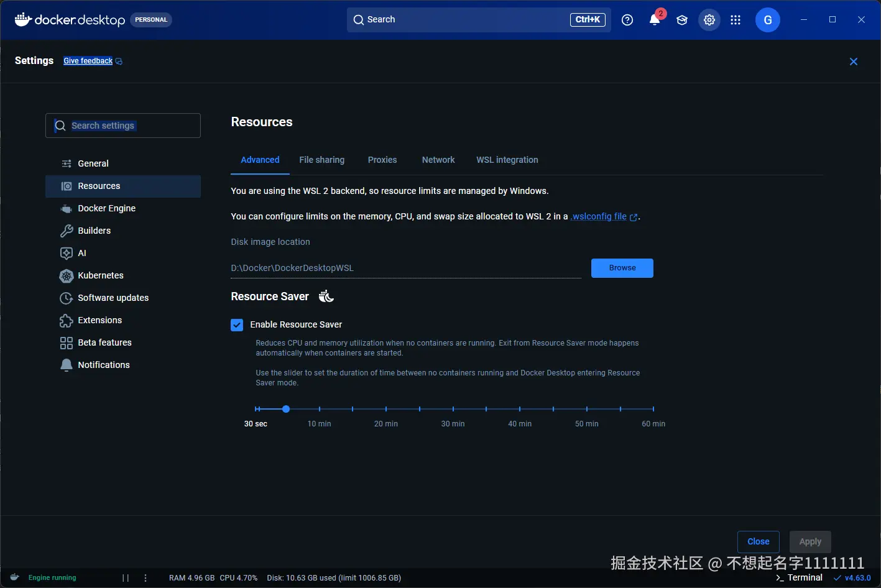
Task: Click the v4.63.0 version indicator
Action: tap(852, 577)
